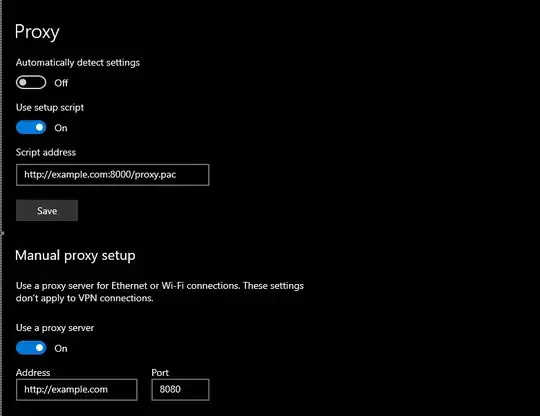Click the Automatically detect settings label
Viewport: 540px width, 416px height.
click(x=78, y=63)
